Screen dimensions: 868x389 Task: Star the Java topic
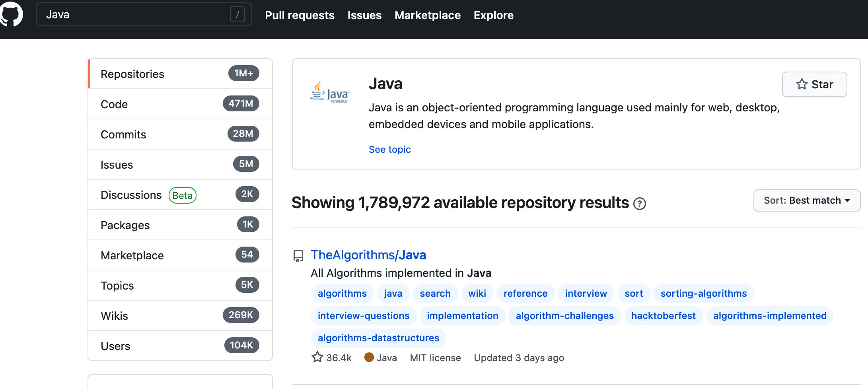tap(814, 84)
